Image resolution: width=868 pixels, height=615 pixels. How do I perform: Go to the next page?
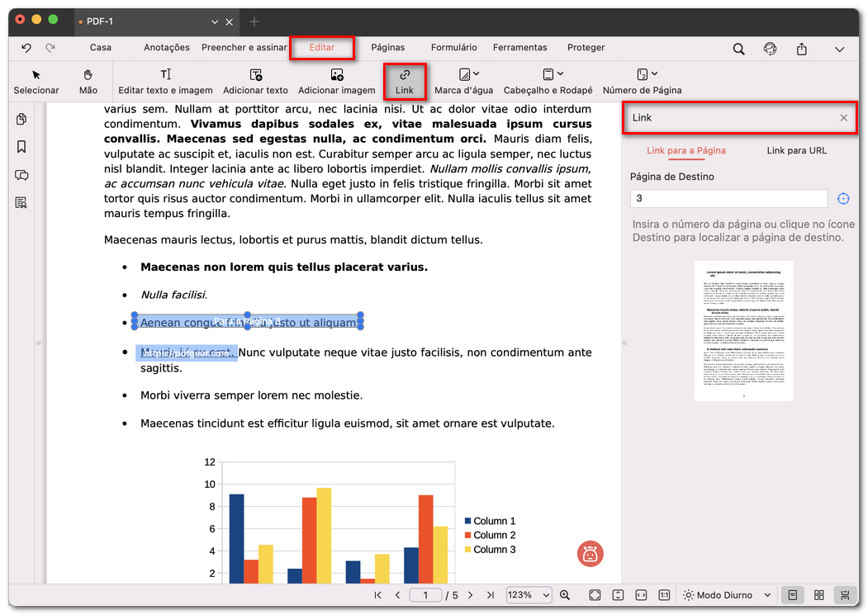click(x=471, y=595)
